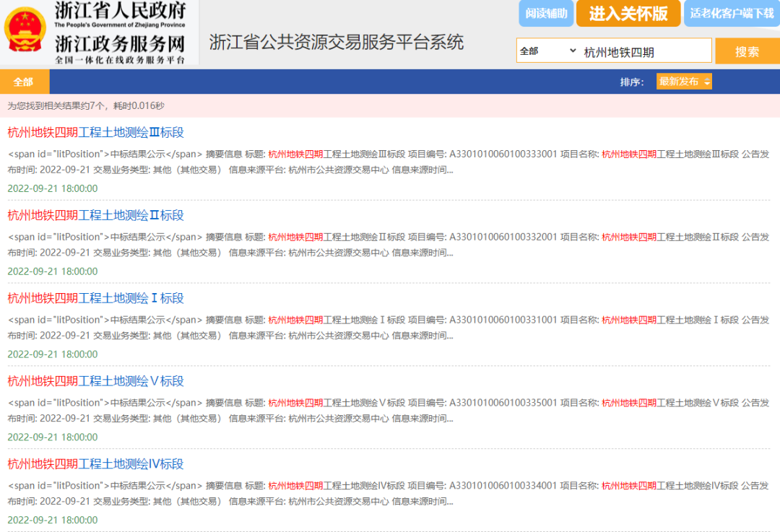Viewport: 780px width, 532px height.
Task: Open result 杭州地铁四期工程土地测绘Ⅲ标段
Action: click(x=95, y=133)
